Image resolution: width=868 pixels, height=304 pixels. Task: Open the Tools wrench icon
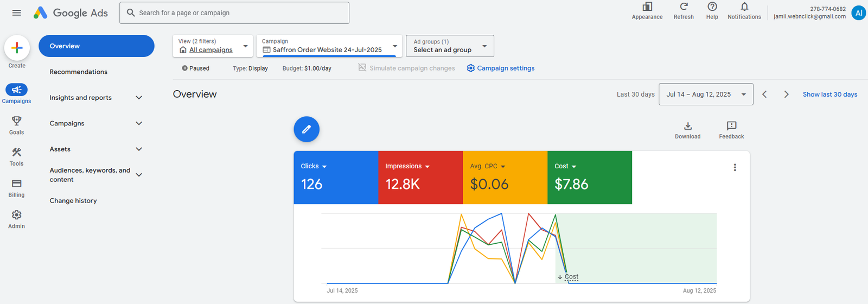[17, 153]
